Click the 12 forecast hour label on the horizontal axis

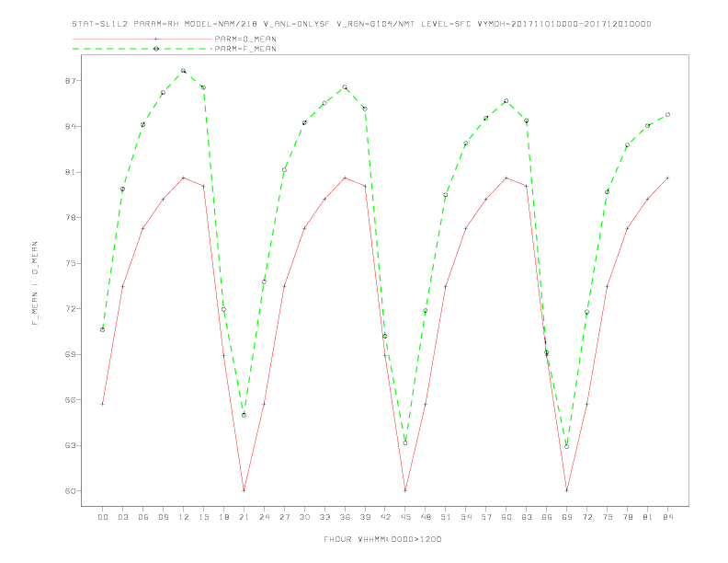[184, 517]
